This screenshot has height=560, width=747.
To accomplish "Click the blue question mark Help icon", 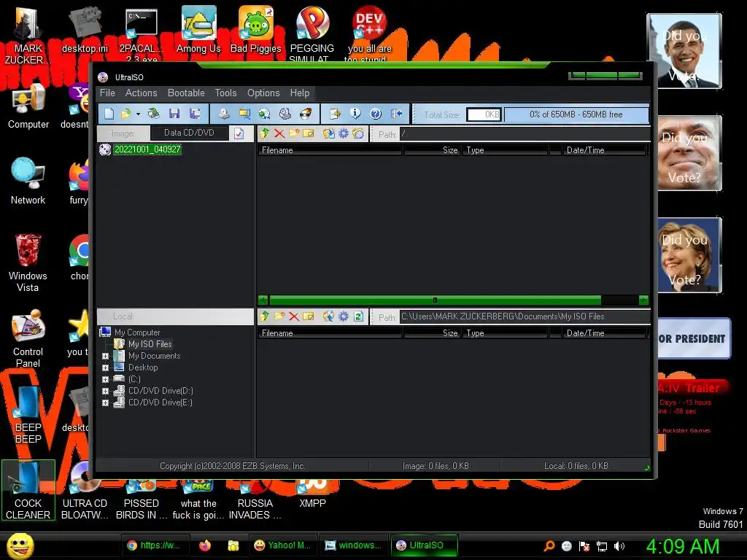I will [376, 114].
